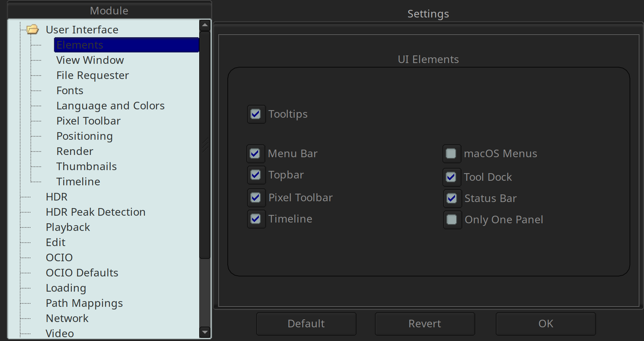Toggle the Topbar checkbox

(x=256, y=175)
